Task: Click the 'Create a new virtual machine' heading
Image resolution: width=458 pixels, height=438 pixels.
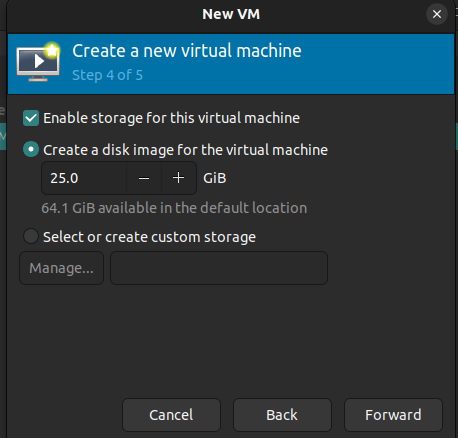Action: tap(187, 51)
